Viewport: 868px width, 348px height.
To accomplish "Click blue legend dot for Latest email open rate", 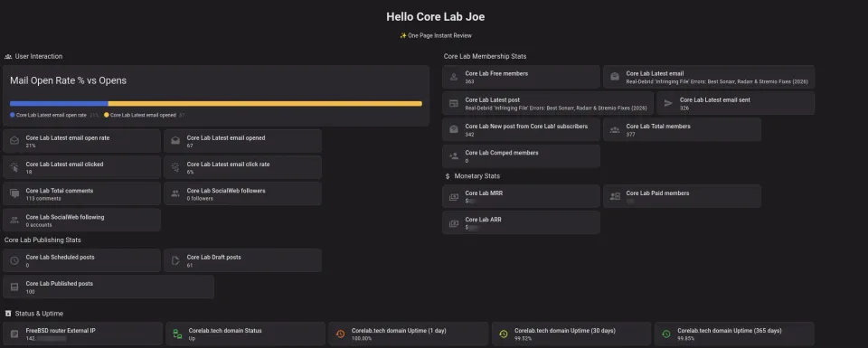I will click(12, 115).
